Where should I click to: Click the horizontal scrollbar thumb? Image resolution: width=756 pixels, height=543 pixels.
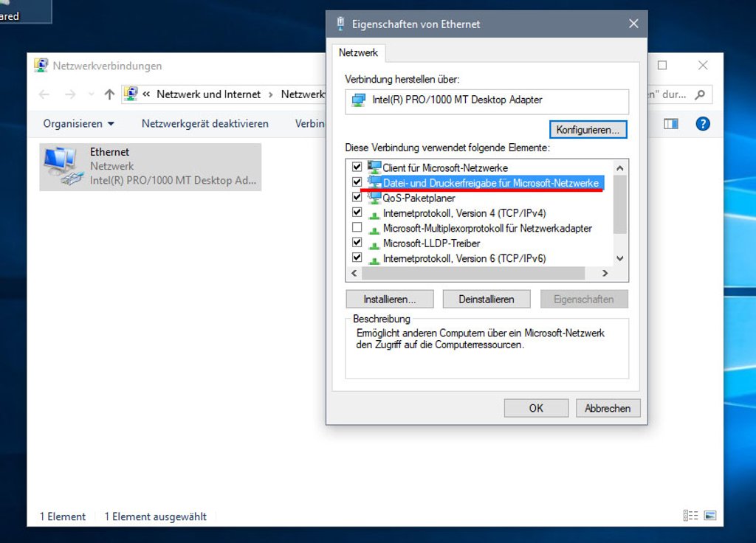tap(473, 273)
